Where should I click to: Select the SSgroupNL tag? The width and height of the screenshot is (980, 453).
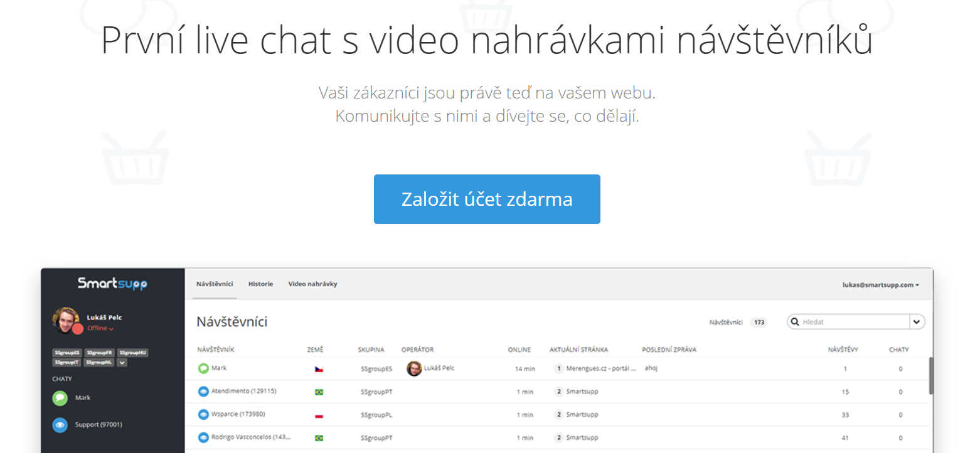click(99, 362)
